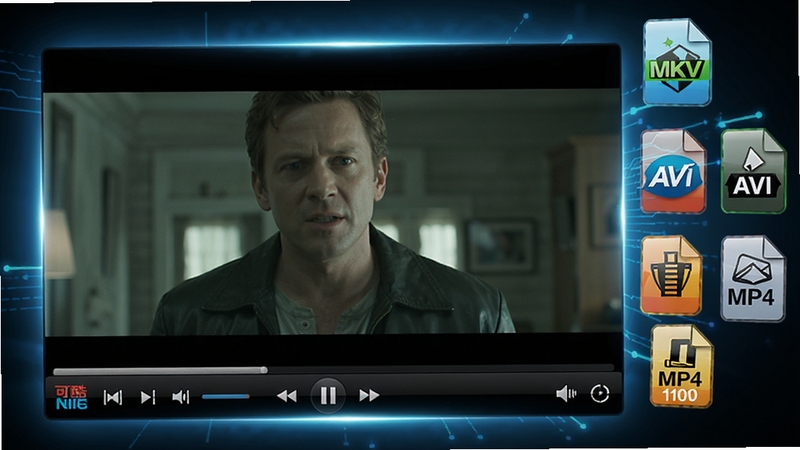Click the left speaker volume icon
Screen dimensions: 800x450
[x=181, y=397]
